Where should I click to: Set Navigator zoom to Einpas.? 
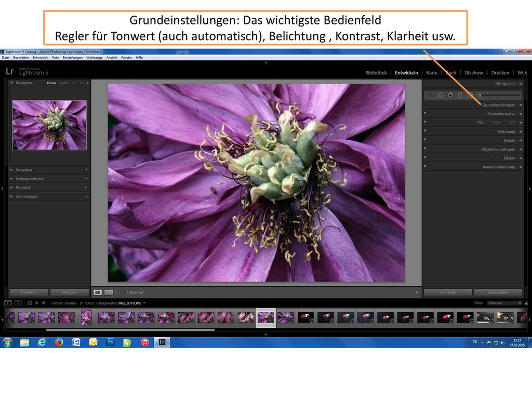click(51, 83)
